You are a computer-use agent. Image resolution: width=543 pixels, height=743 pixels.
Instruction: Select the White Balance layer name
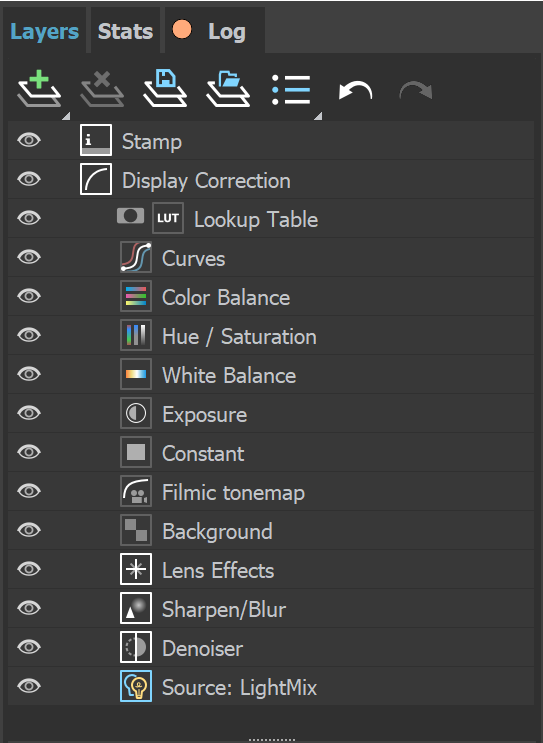[x=229, y=376]
